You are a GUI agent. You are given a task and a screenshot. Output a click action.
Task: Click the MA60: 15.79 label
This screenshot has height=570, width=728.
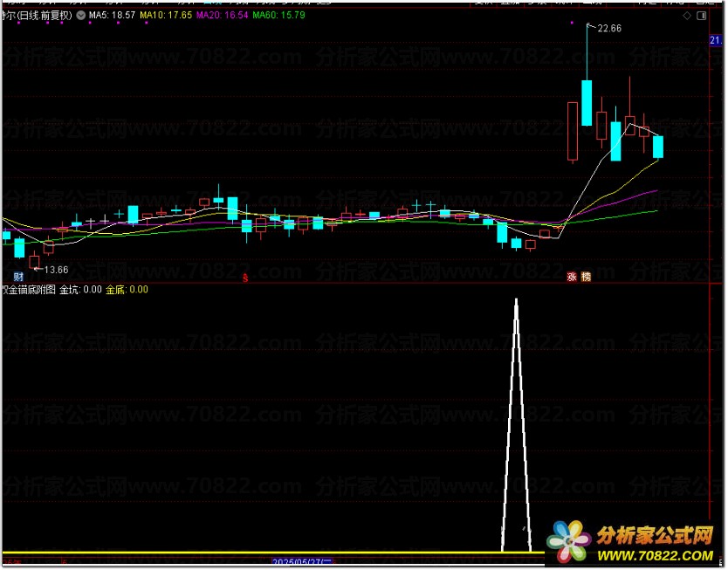click(279, 16)
